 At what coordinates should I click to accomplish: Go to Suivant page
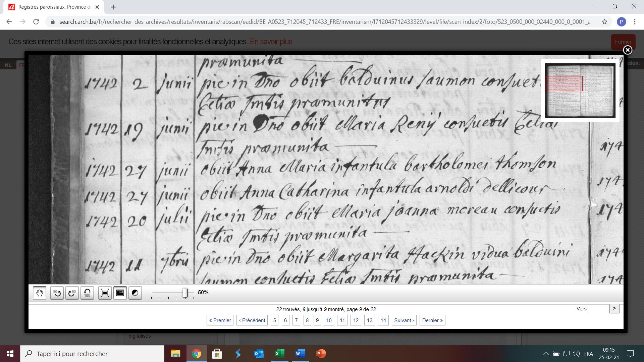404,320
